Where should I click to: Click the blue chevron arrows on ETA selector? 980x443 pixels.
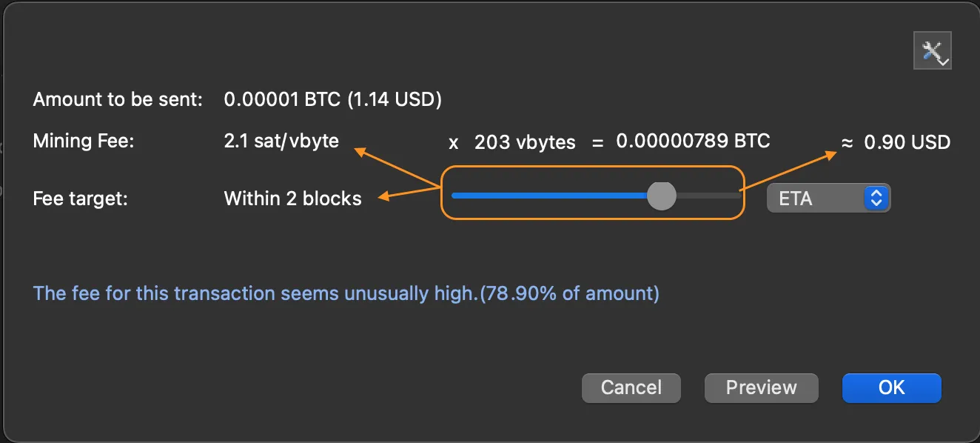coord(876,199)
